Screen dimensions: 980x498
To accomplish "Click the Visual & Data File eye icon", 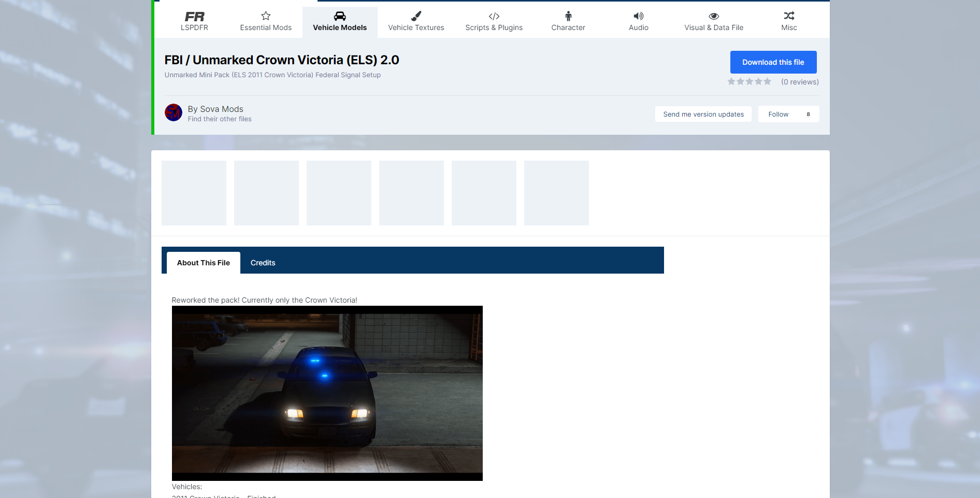I will [714, 16].
